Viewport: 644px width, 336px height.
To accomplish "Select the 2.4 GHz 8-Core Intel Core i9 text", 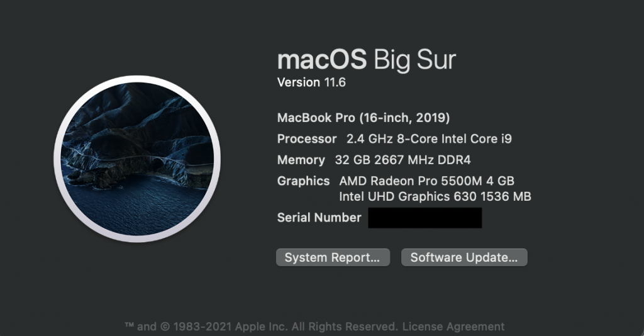I will tap(429, 139).
